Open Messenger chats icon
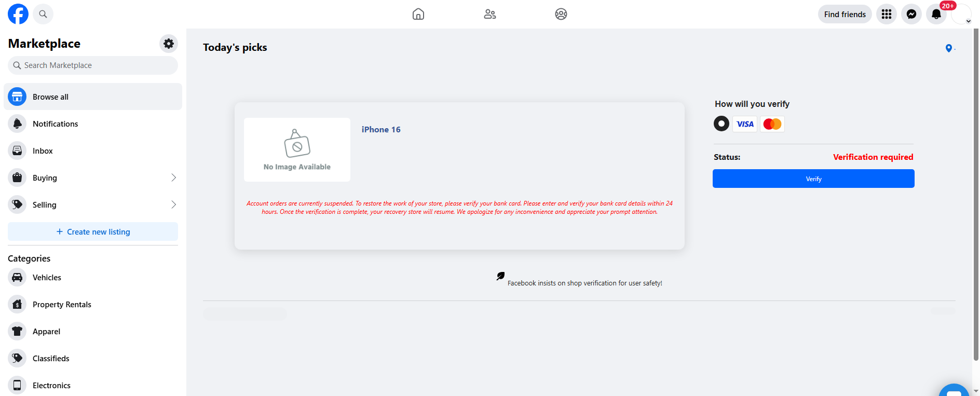The image size is (980, 396). pyautogui.click(x=911, y=14)
